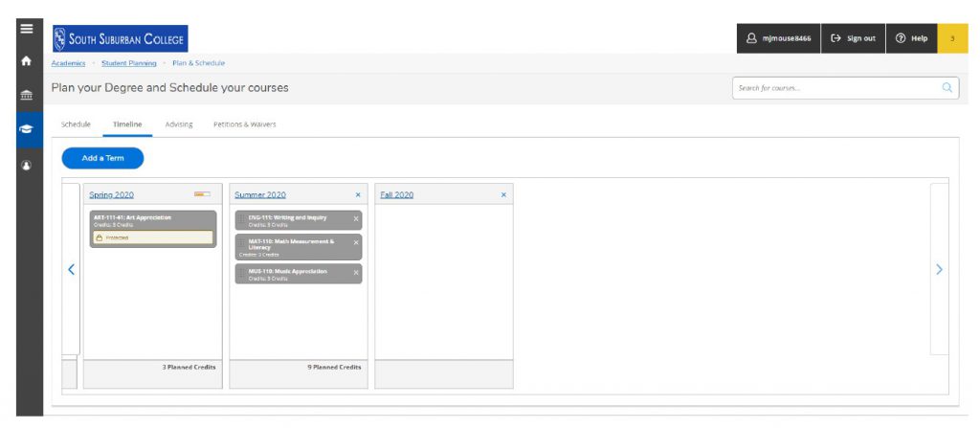The height and width of the screenshot is (428, 980).
Task: Click the Add a Term button
Action: tap(102, 158)
